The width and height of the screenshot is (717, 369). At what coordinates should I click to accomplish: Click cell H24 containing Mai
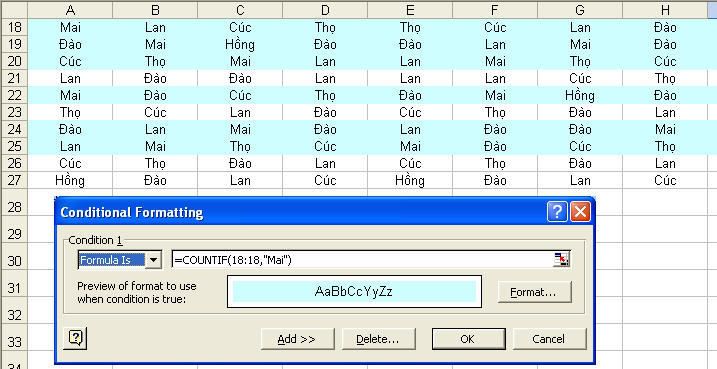coord(665,129)
